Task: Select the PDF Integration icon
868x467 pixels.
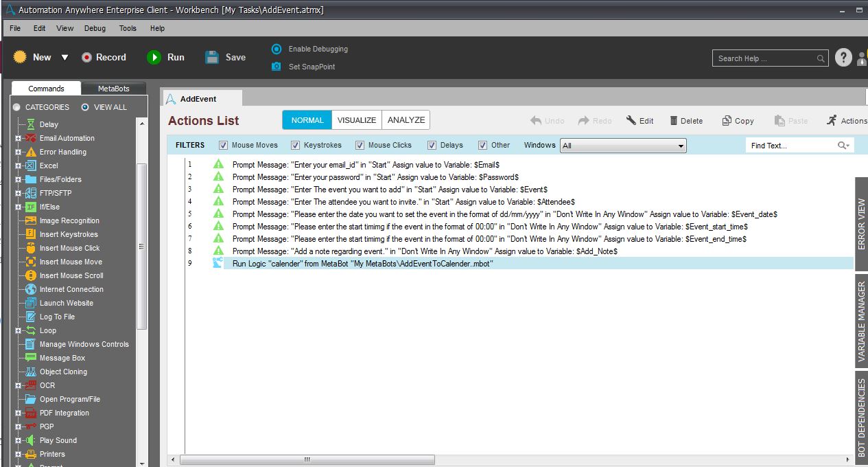Action: [x=31, y=413]
